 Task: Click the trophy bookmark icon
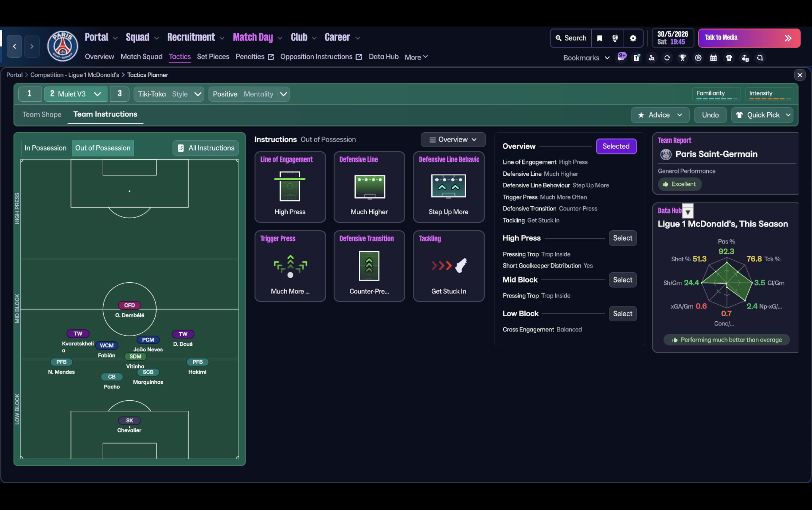(682, 58)
